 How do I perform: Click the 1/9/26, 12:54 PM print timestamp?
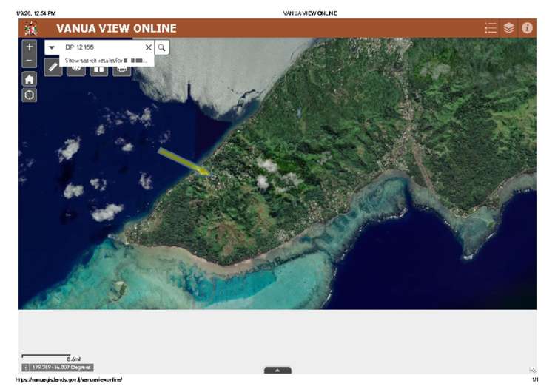point(36,13)
